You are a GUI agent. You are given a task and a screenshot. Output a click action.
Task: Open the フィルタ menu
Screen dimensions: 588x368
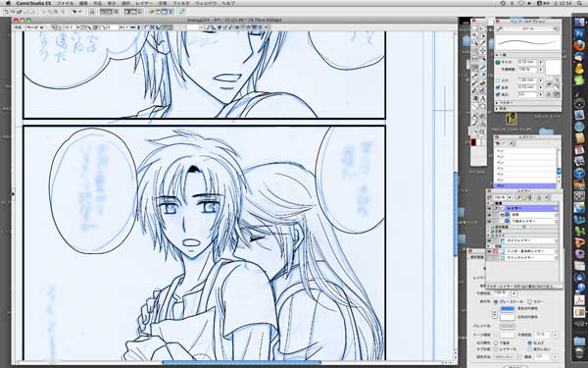click(x=180, y=3)
